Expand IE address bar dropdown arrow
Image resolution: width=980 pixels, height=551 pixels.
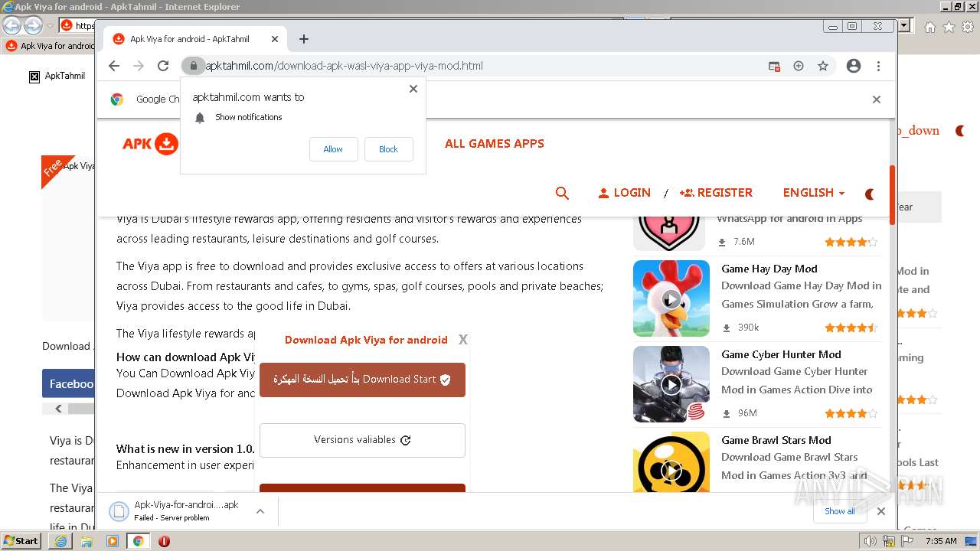click(x=904, y=26)
